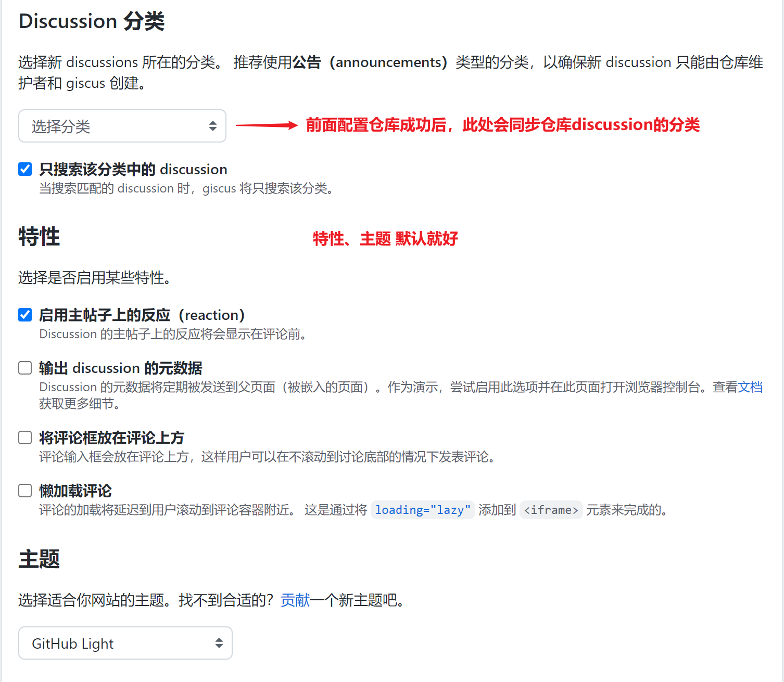The height and width of the screenshot is (682, 784).
Task: Uncheck the 只搜索该分类中的 discussion checkbox
Action: [25, 169]
